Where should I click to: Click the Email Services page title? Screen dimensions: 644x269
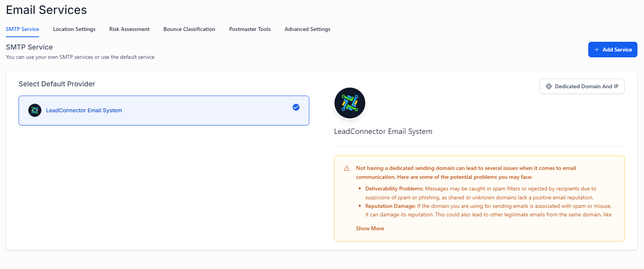(x=46, y=10)
